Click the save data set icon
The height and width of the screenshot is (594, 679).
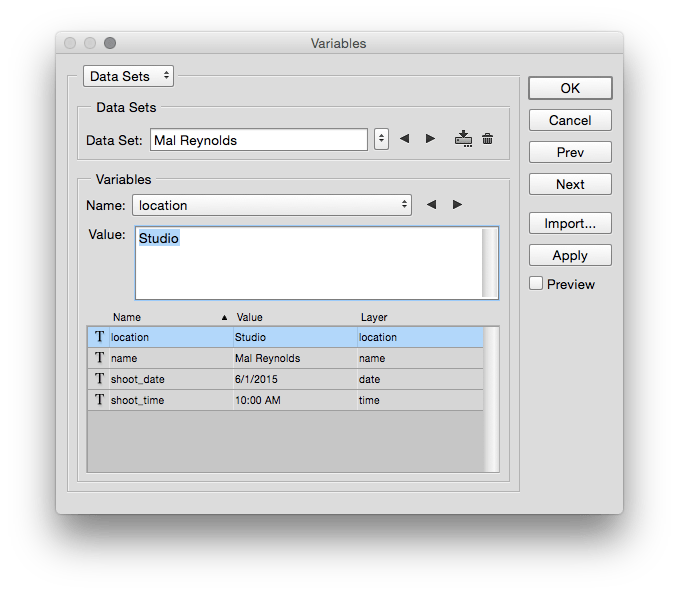tap(462, 139)
